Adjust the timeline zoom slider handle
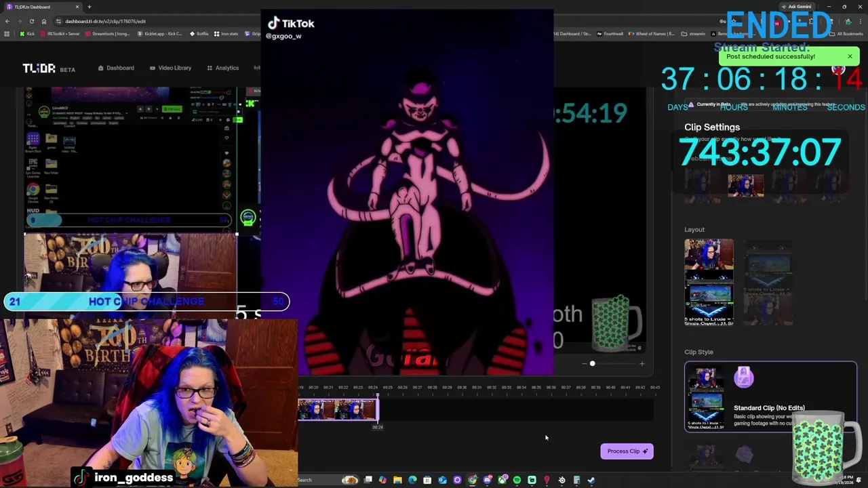The width and height of the screenshot is (868, 488). 592,364
